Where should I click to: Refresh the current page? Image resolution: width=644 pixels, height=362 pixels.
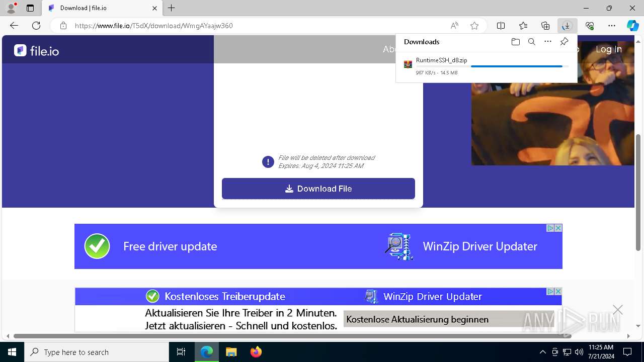coord(36,26)
